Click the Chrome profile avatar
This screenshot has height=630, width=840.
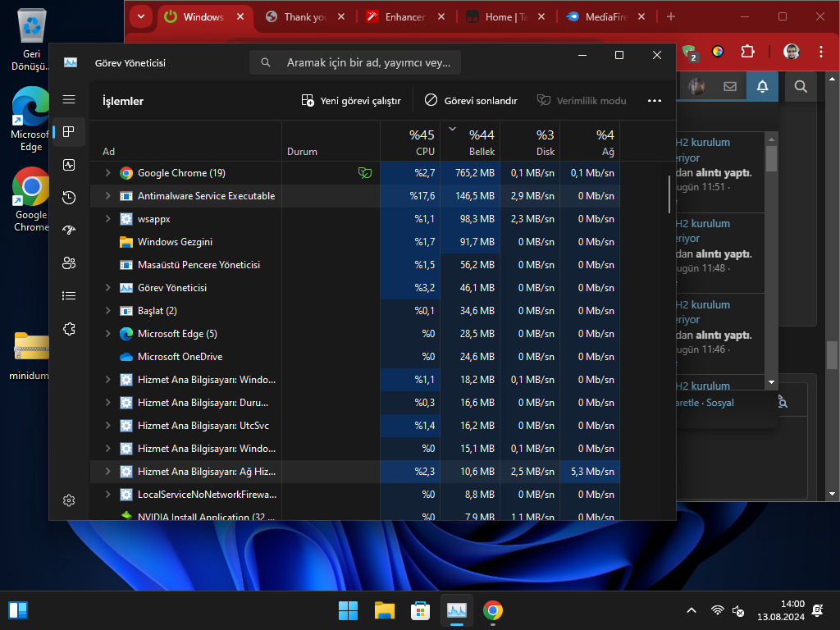point(792,52)
